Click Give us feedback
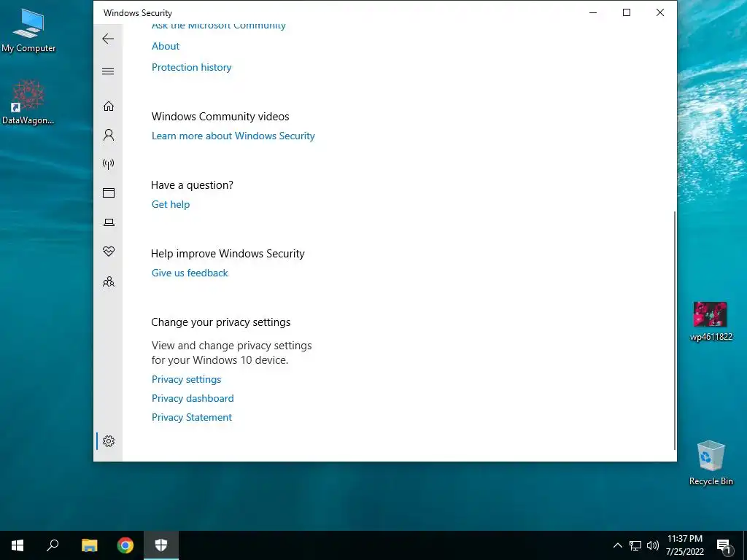747x560 pixels. click(x=190, y=273)
